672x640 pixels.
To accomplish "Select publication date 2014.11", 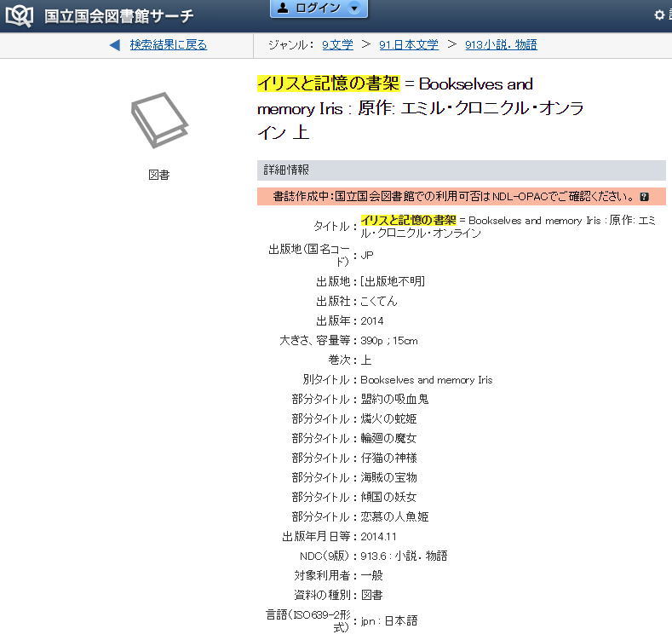I will 378,537.
